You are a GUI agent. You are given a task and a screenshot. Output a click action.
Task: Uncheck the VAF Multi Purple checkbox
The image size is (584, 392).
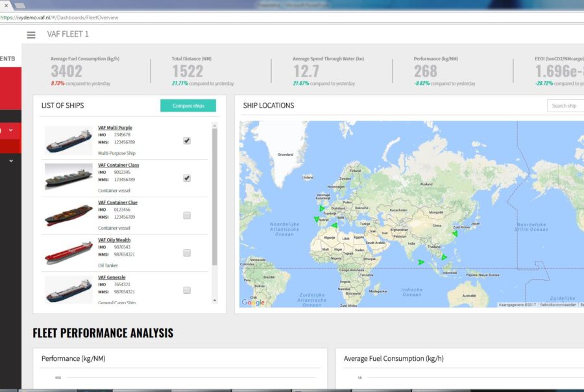point(187,140)
